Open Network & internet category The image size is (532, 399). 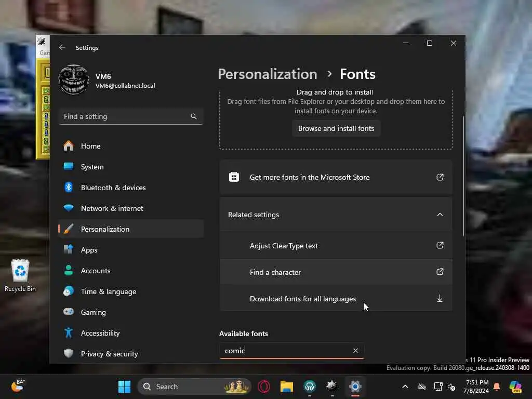(x=131, y=208)
